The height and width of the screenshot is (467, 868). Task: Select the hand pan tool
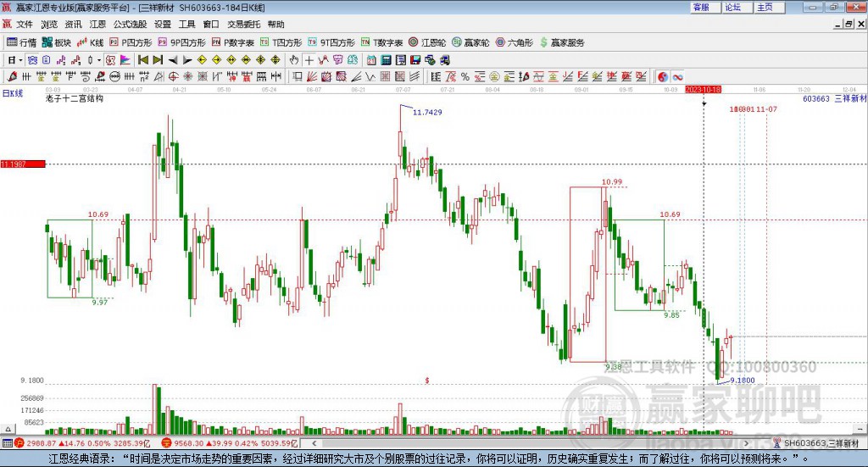click(293, 60)
